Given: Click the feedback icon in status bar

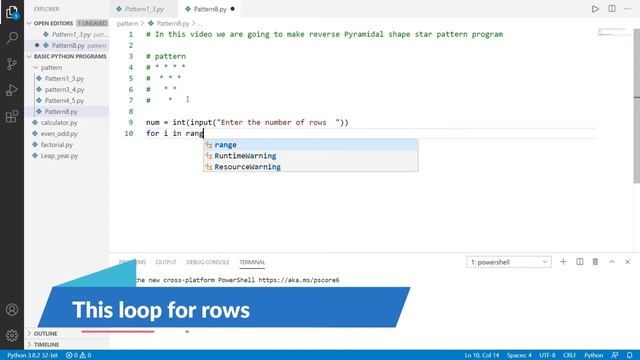Looking at the screenshot, I should point(615,355).
